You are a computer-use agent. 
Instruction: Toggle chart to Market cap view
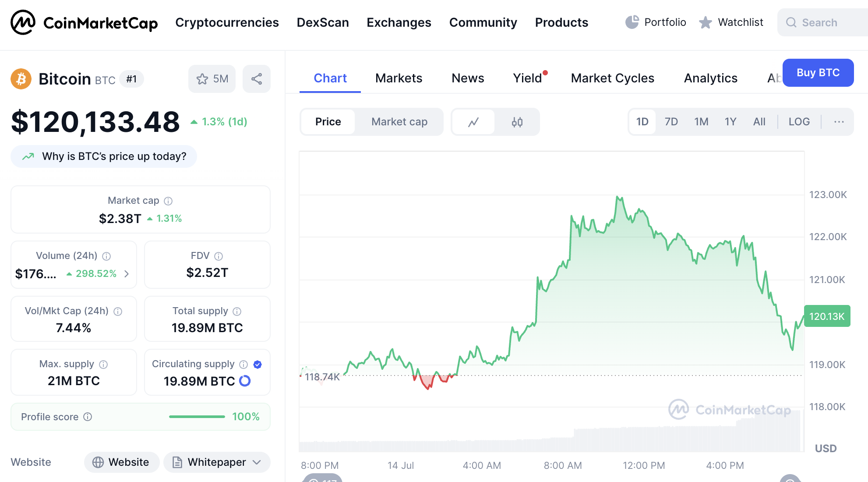click(x=399, y=122)
